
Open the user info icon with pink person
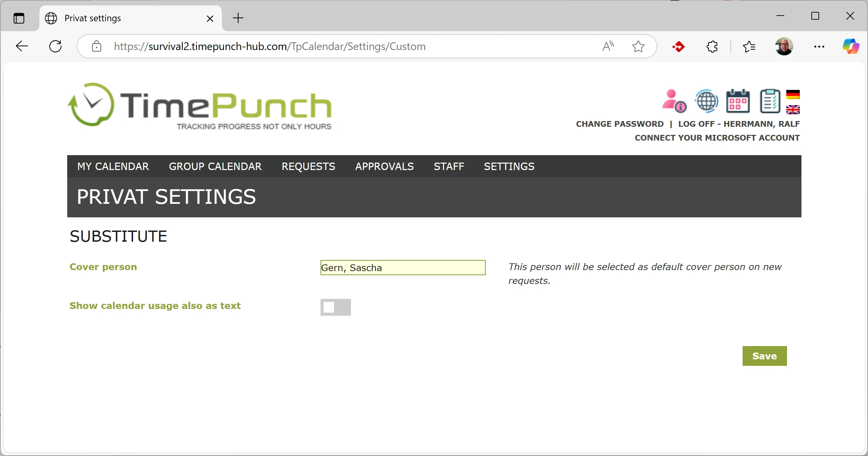tap(674, 101)
